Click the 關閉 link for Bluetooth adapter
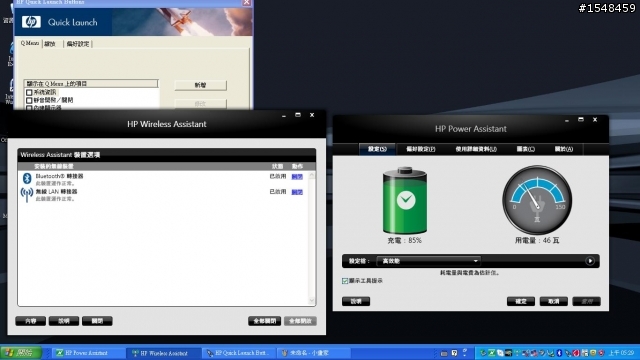640x360 pixels. click(297, 177)
